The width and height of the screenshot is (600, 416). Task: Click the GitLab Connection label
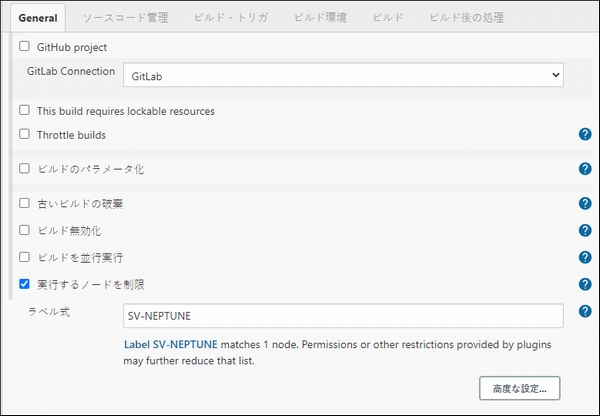click(x=71, y=71)
